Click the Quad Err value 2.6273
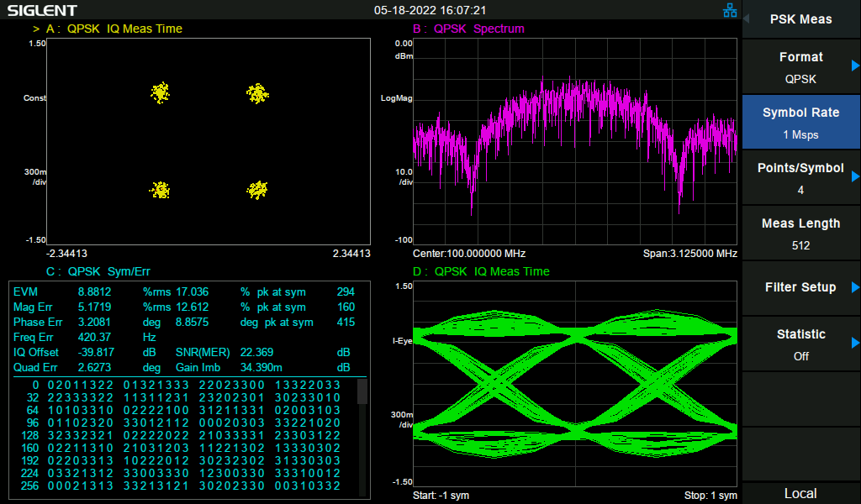 [x=94, y=367]
